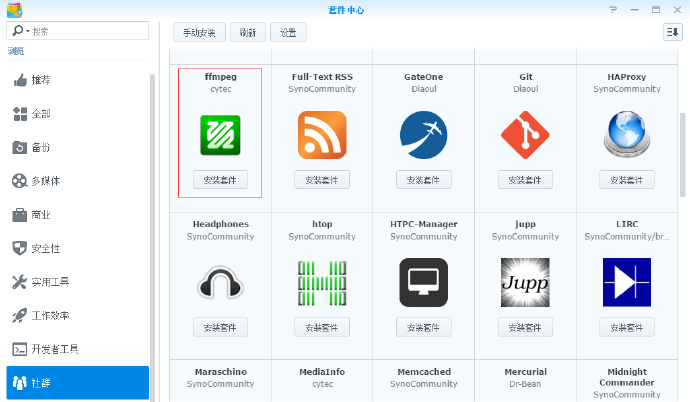Install the LIRC package
This screenshot has height=402, width=690.
tap(627, 327)
